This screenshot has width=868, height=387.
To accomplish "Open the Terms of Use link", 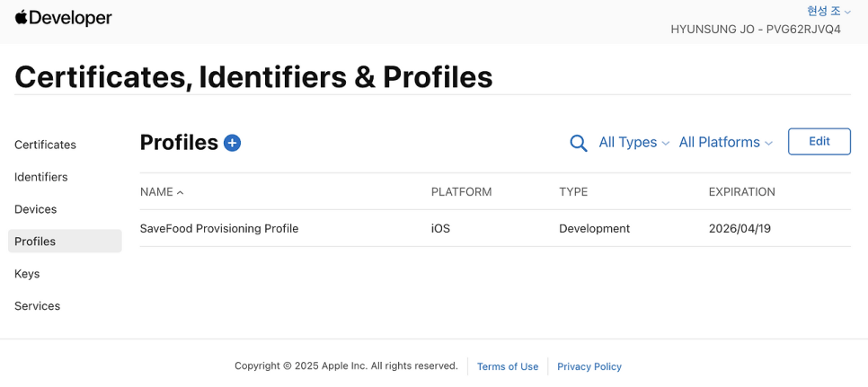I will pos(508,366).
